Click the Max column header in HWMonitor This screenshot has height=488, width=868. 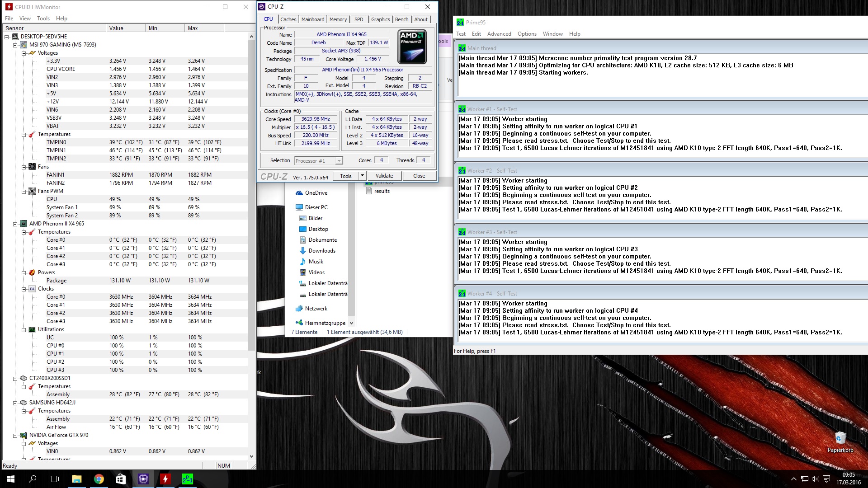click(204, 28)
